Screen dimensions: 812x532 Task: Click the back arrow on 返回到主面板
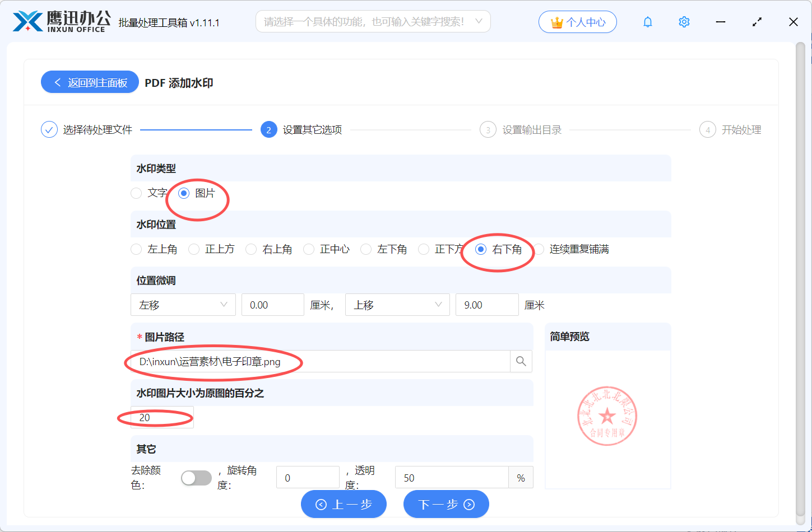point(57,82)
